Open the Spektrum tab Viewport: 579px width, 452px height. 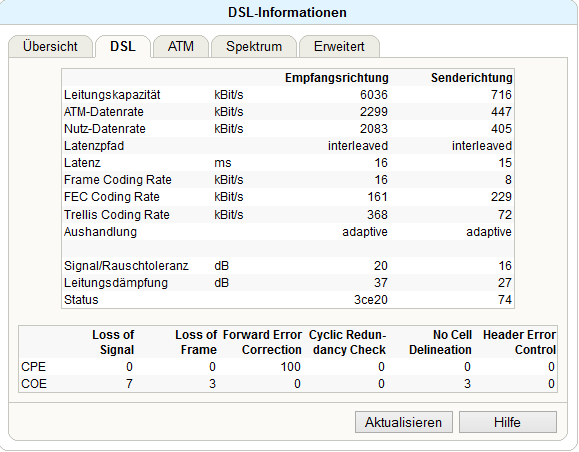(x=254, y=47)
